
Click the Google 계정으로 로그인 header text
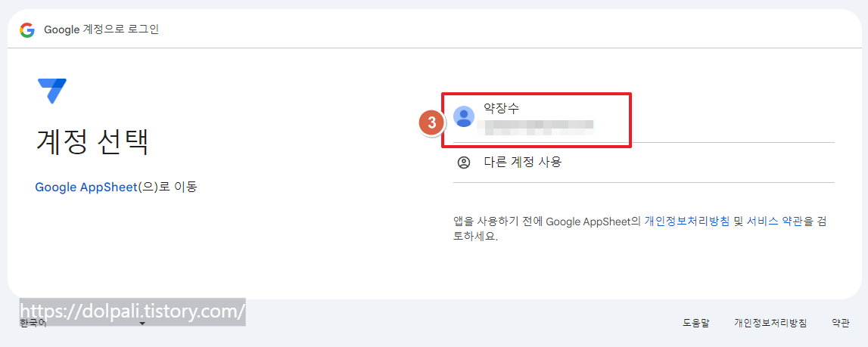(101, 30)
